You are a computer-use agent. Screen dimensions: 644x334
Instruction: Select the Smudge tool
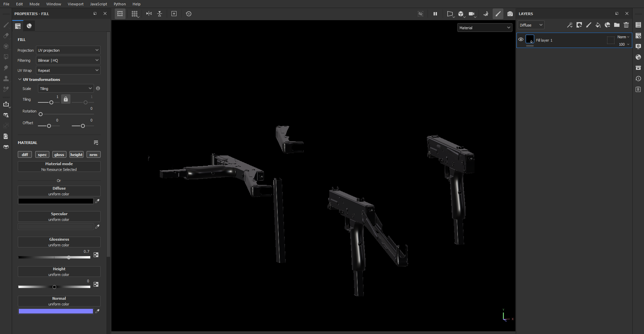point(6,68)
